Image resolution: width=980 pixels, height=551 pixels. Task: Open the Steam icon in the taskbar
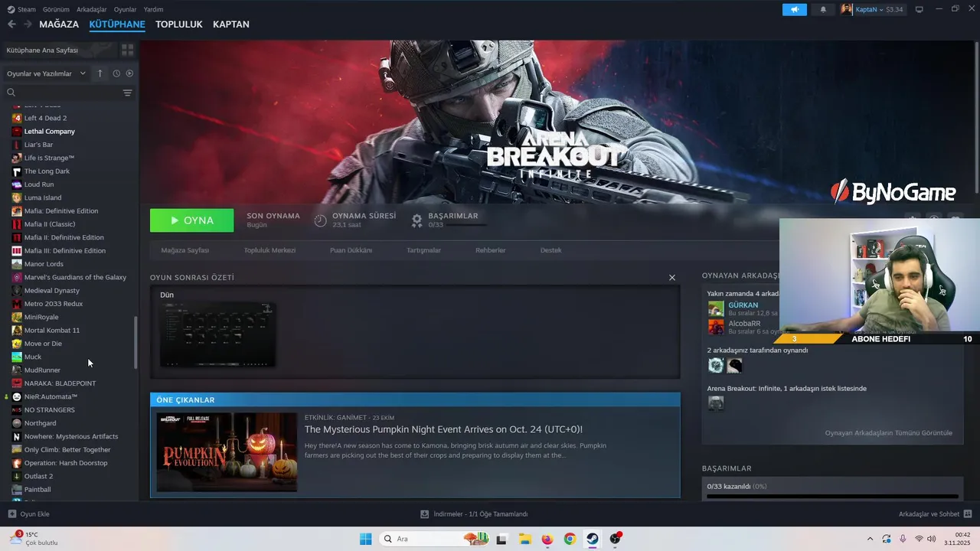point(593,539)
